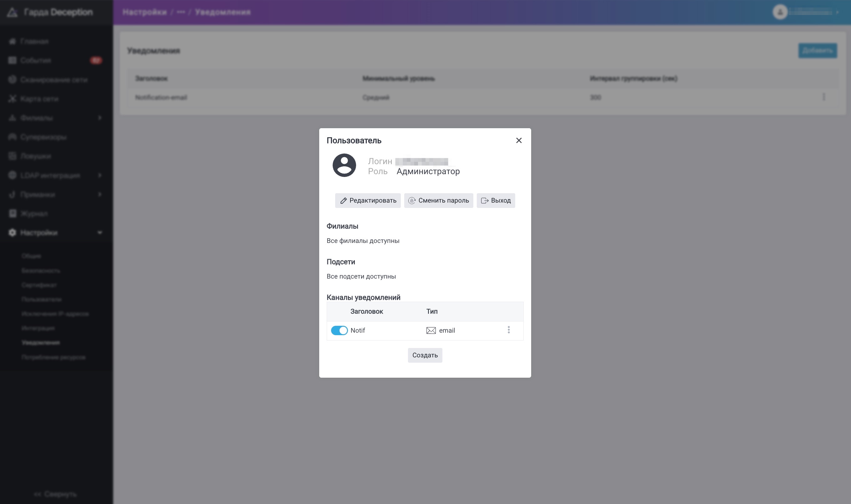This screenshot has height=504, width=851.
Task: Open the События sidebar menu item
Action: (x=35, y=60)
